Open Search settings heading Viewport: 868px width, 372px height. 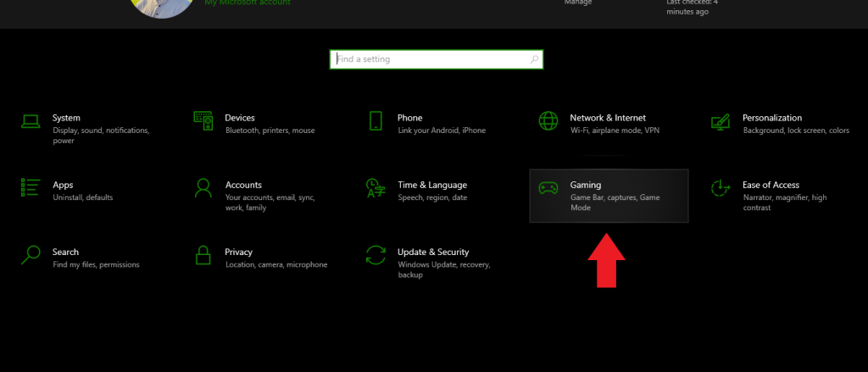tap(65, 252)
